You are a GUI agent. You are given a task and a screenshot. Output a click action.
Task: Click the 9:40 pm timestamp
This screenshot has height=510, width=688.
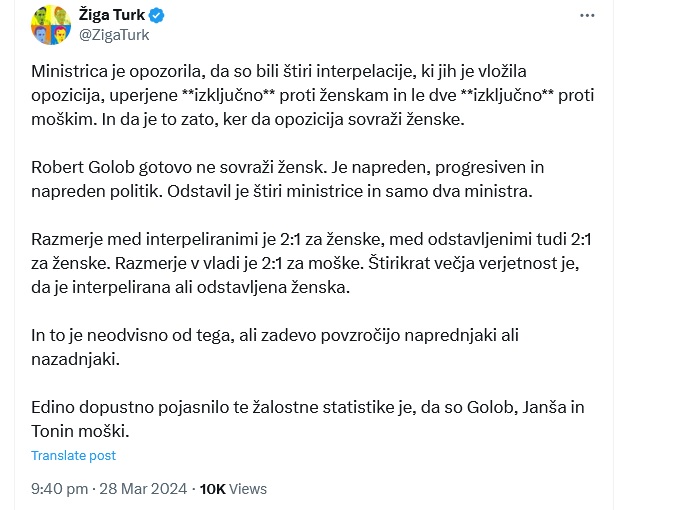[x=59, y=489]
